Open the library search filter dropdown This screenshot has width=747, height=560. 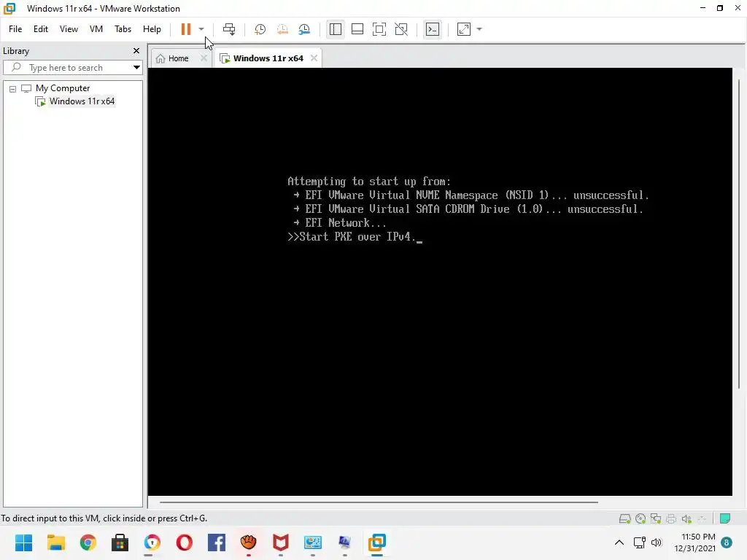136,68
